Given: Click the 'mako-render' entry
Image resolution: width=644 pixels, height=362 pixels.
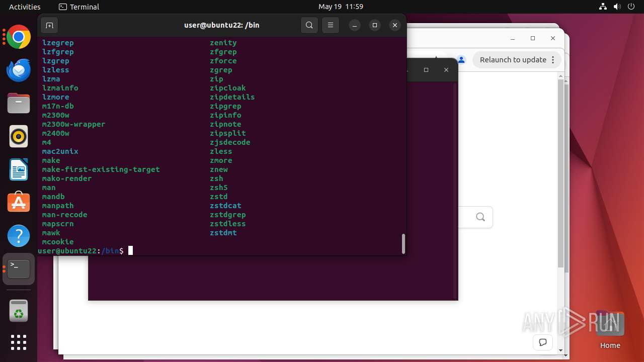Looking at the screenshot, I should (67, 178).
